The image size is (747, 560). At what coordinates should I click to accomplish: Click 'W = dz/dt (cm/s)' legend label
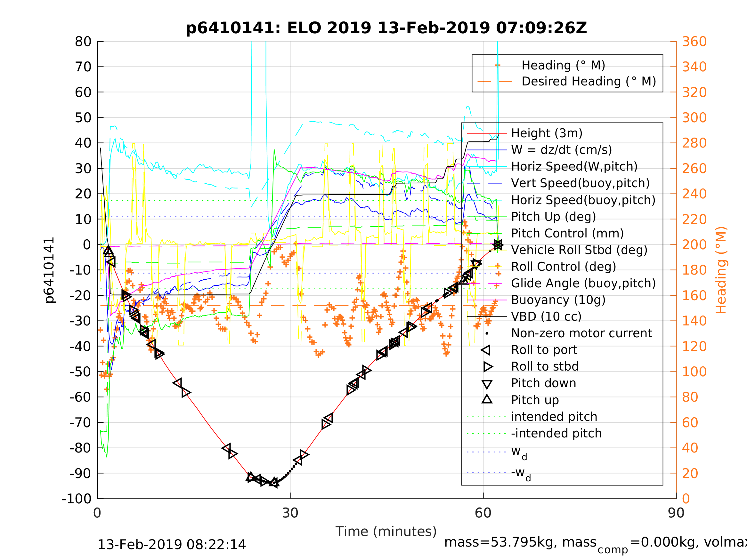coord(561,150)
